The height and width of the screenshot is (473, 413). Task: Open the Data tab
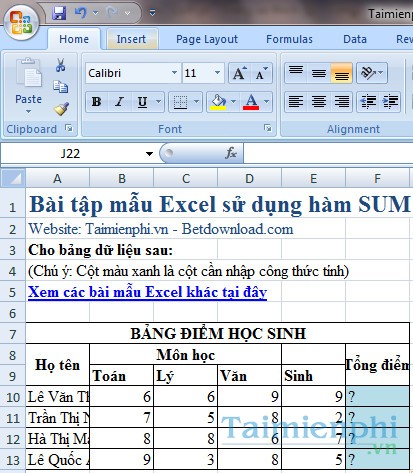pyautogui.click(x=355, y=39)
